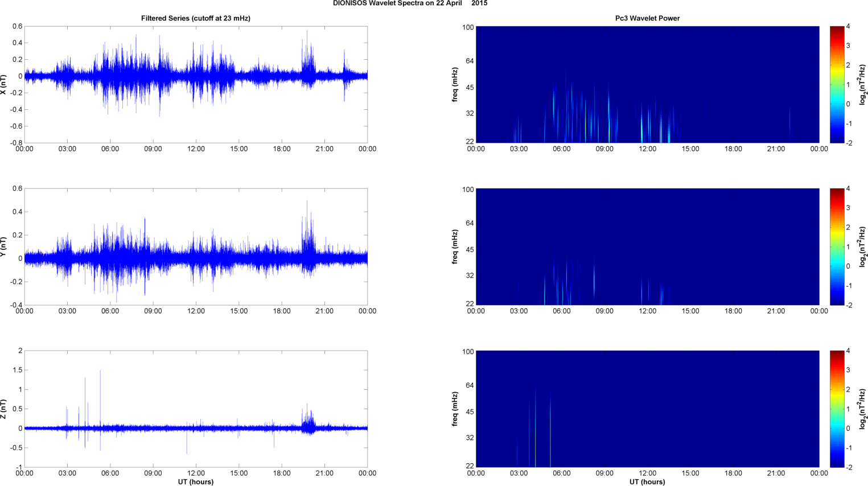868x486 pixels.
Task: Click the Z (nT) filtered time series plot
Action: 196,409
